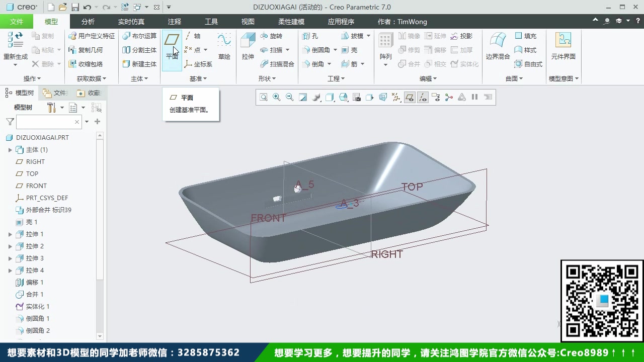Open the 草绘 (Sketch) tool

pos(224,46)
